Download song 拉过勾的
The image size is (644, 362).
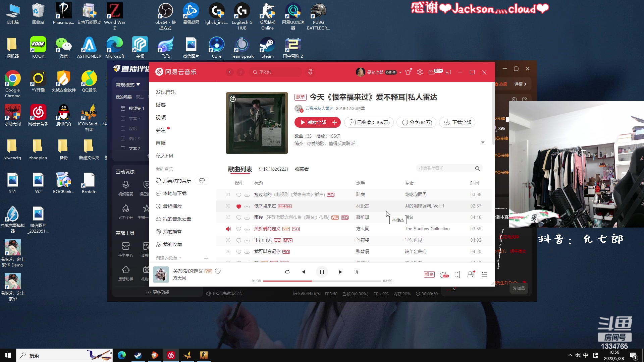[247, 195]
